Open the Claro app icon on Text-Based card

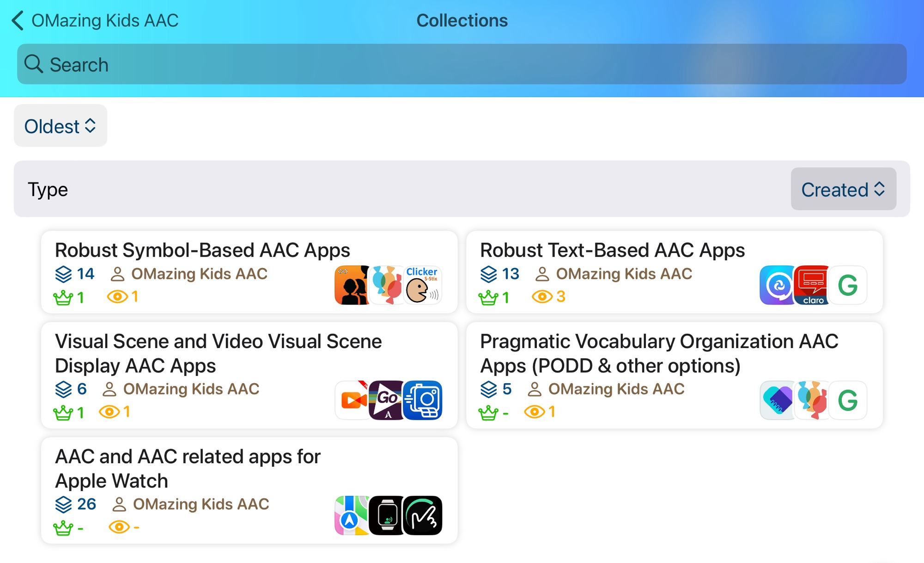[811, 285]
